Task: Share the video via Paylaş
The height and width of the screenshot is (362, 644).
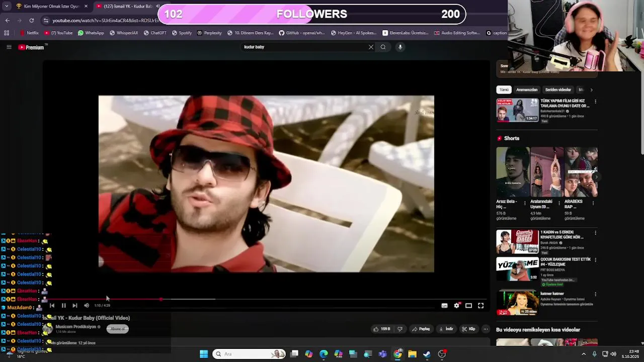Action: [x=421, y=329]
